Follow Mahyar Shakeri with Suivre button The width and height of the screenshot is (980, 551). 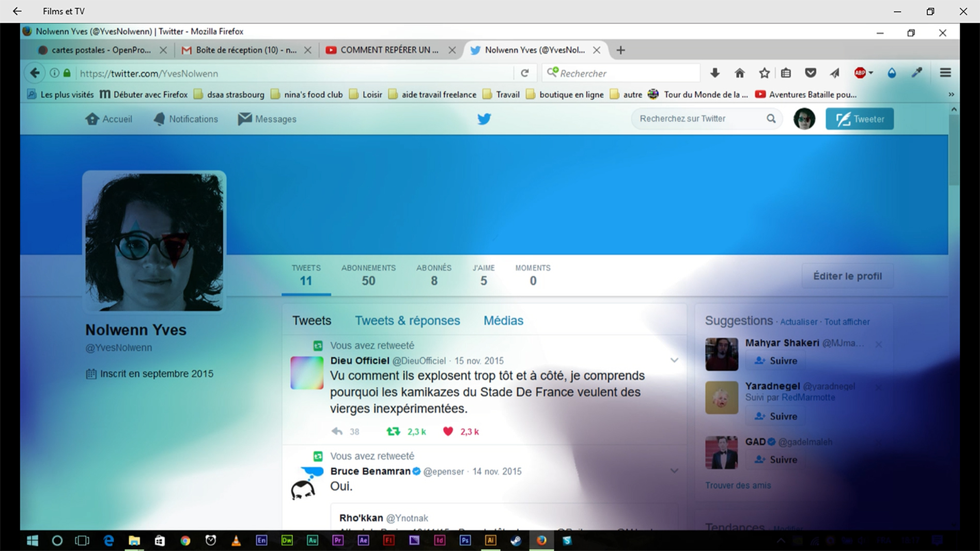(776, 361)
